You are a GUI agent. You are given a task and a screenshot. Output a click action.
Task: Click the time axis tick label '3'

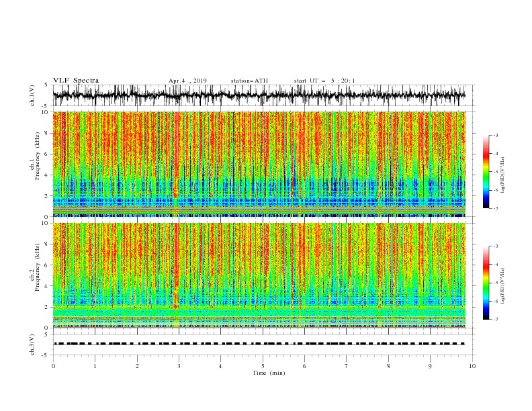point(179,366)
